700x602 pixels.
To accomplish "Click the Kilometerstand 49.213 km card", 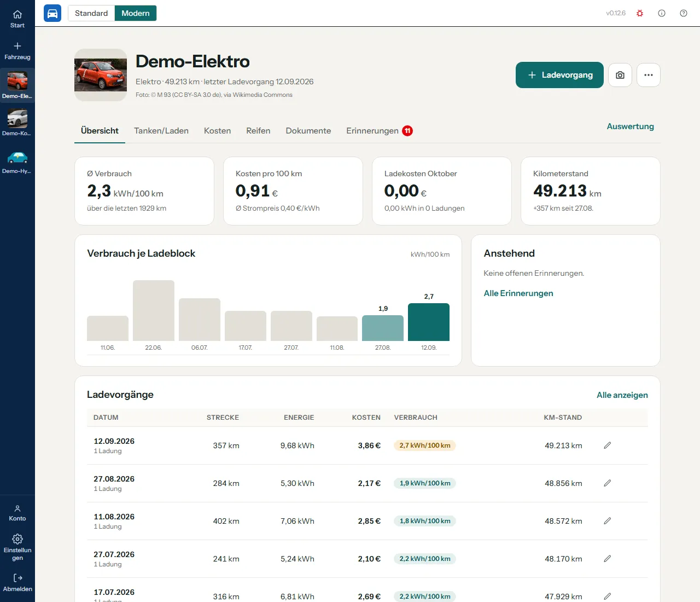I will tap(591, 191).
